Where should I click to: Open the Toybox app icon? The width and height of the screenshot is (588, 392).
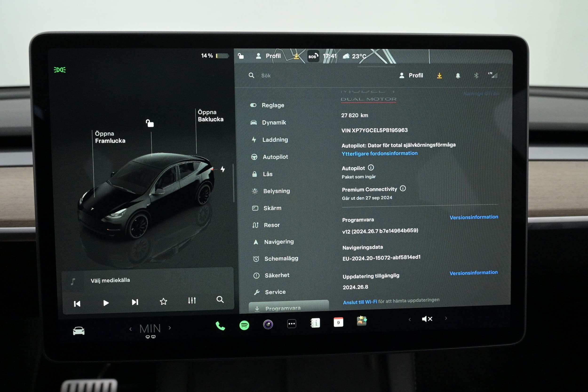point(362,321)
